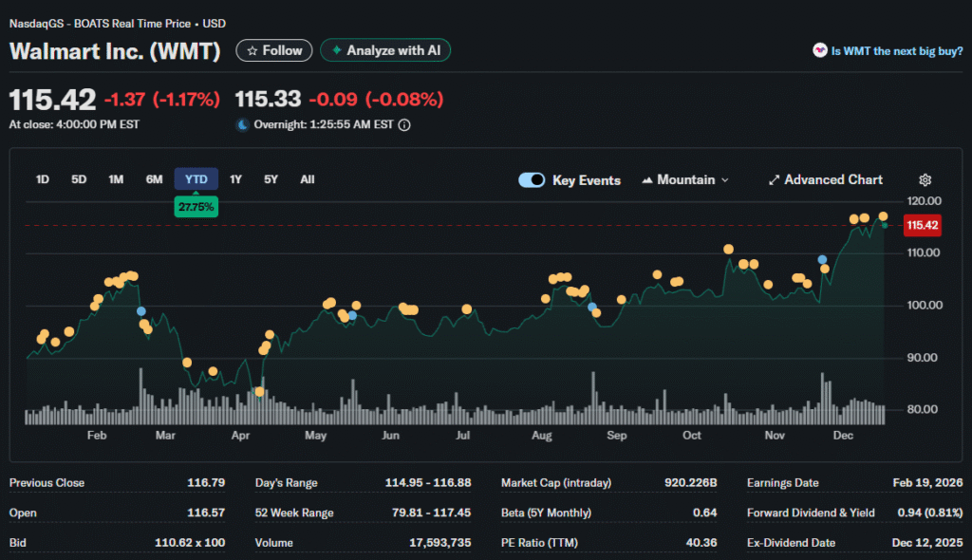The image size is (972, 560).
Task: Click the blue event marker in February
Action: [141, 311]
